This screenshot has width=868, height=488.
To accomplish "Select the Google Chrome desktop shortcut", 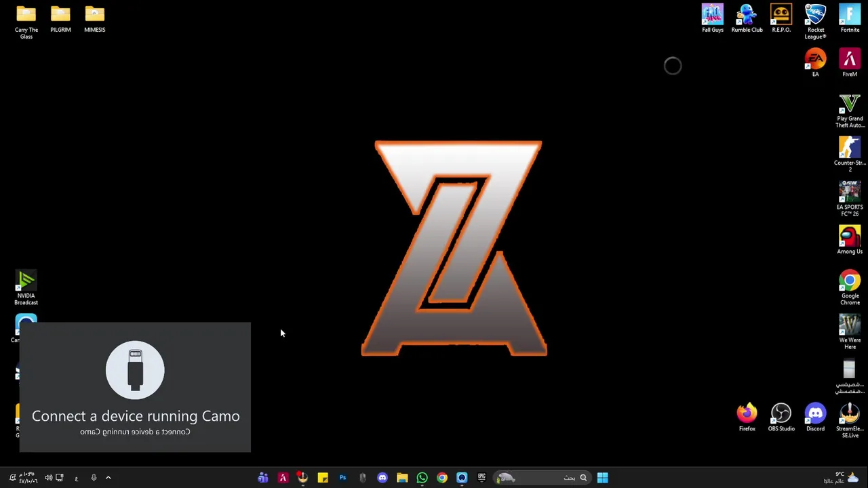I will 850,287.
